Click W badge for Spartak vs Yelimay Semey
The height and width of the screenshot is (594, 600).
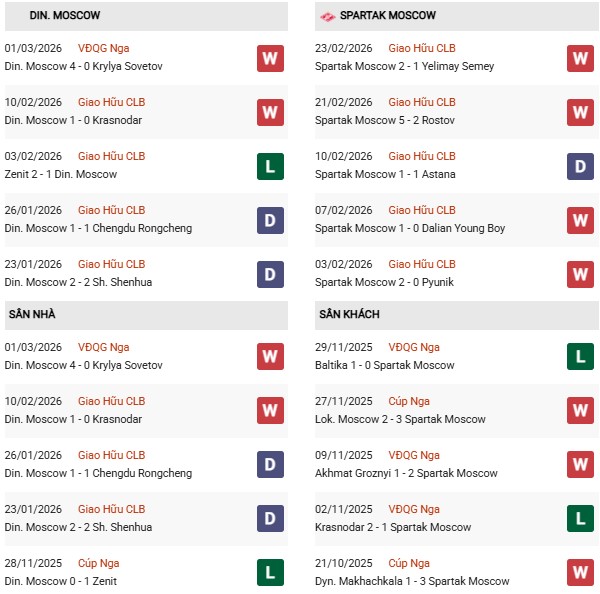point(581,58)
